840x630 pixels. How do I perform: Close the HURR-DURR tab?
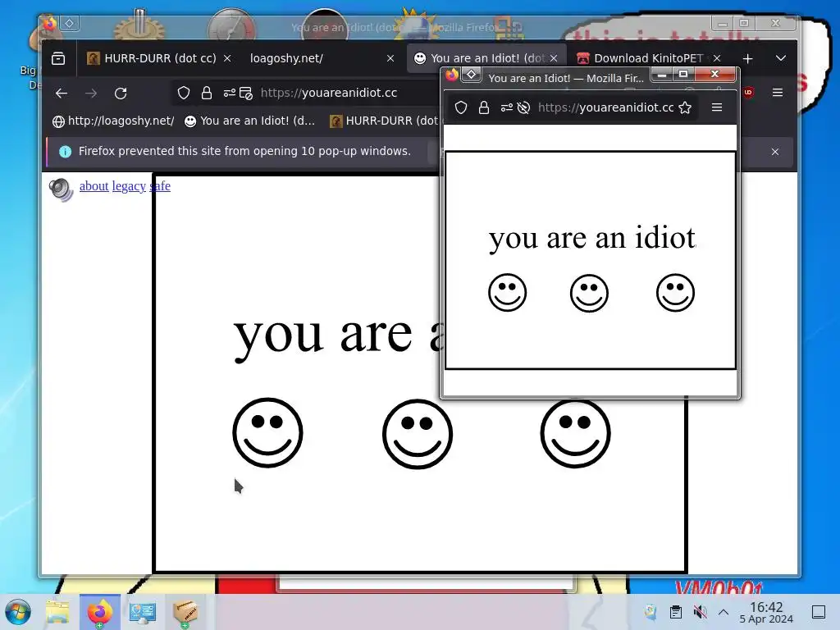(x=227, y=58)
